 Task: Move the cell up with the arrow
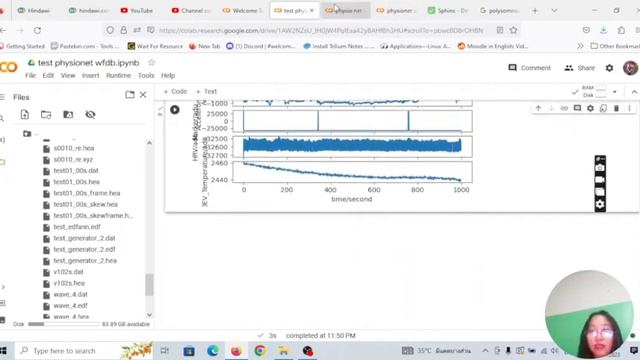click(x=538, y=108)
